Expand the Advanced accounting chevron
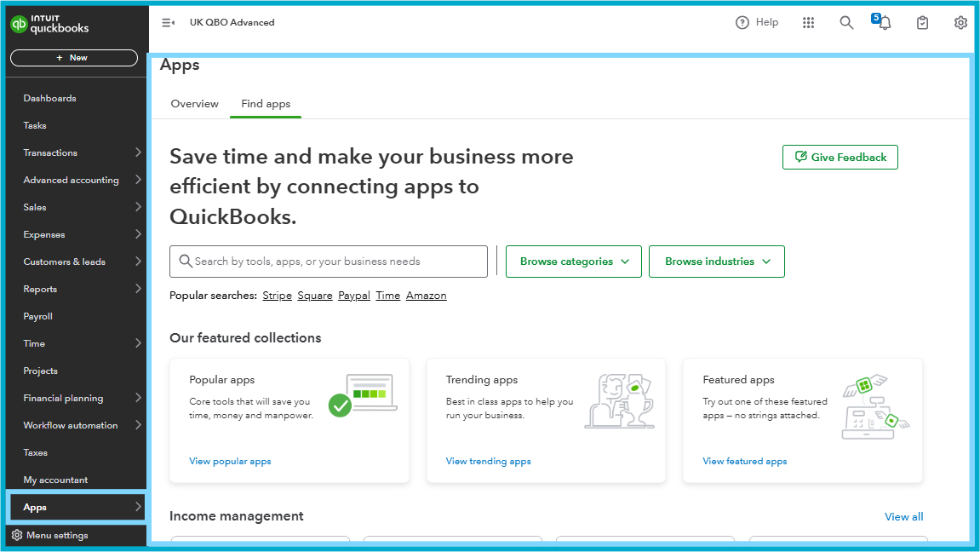 [x=138, y=180]
